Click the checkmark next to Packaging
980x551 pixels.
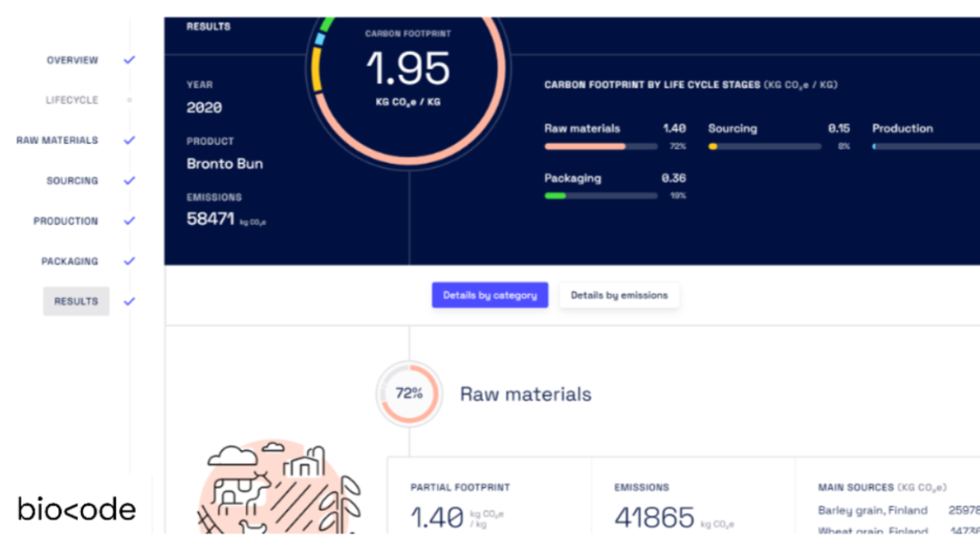tap(129, 261)
